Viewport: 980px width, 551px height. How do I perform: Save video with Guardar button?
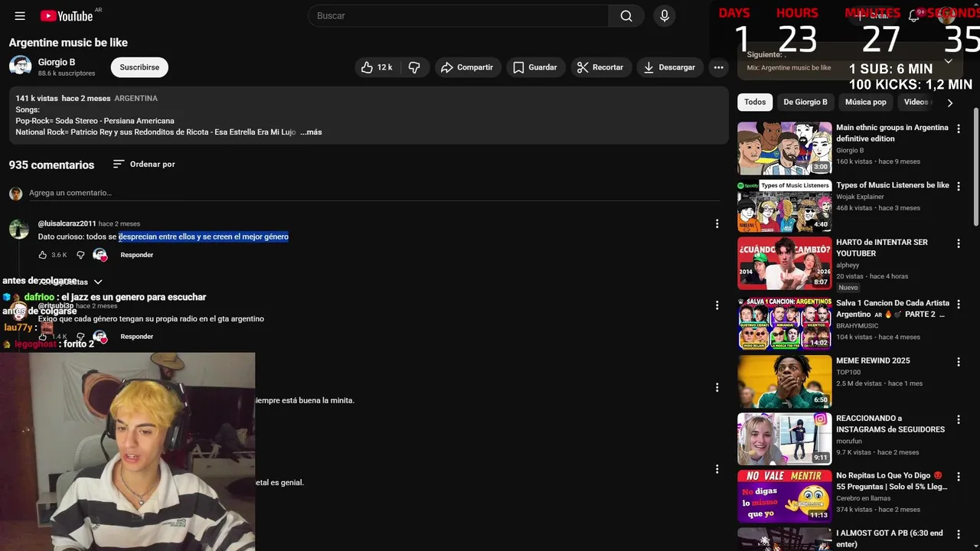535,67
